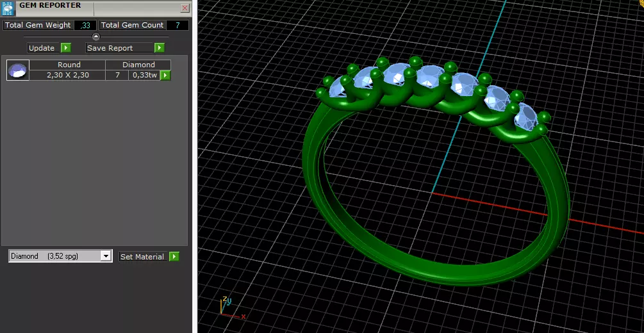Screen dimensions: 644x333
Task: Click the '0,33tw' weight cell
Action: coord(145,75)
